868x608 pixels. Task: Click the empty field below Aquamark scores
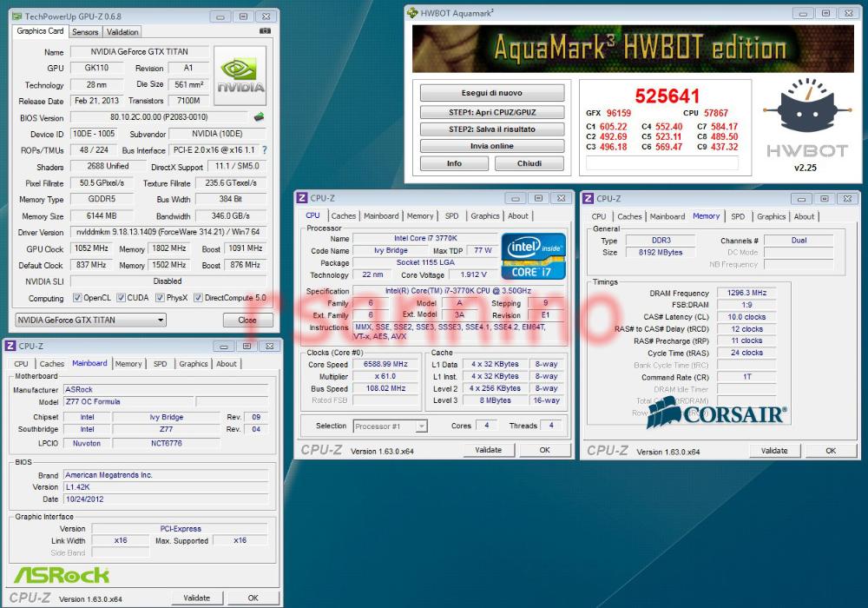(x=662, y=162)
